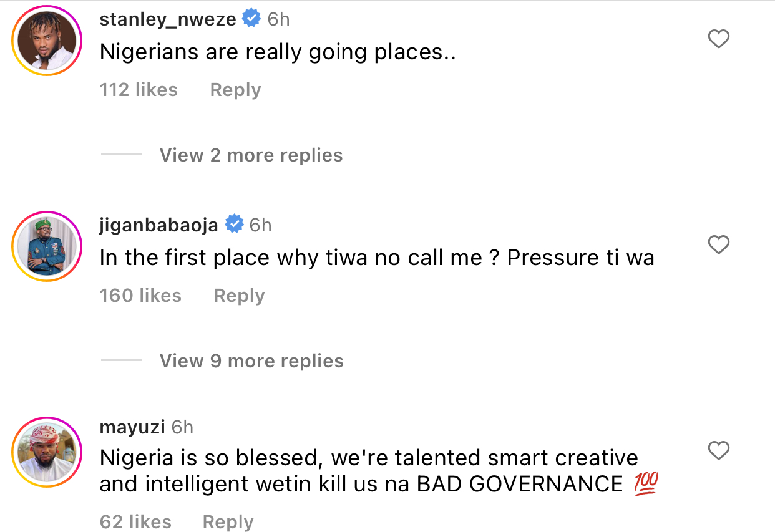This screenshot has width=775, height=532.
Task: Open stanley_nweze's profile picture
Action: pyautogui.click(x=47, y=41)
